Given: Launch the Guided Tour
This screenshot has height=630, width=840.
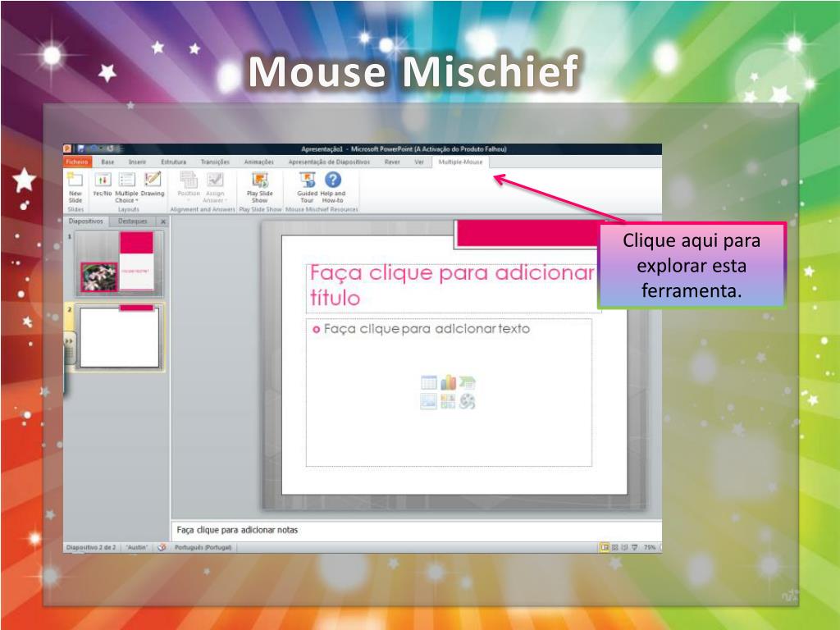Looking at the screenshot, I should 307,188.
